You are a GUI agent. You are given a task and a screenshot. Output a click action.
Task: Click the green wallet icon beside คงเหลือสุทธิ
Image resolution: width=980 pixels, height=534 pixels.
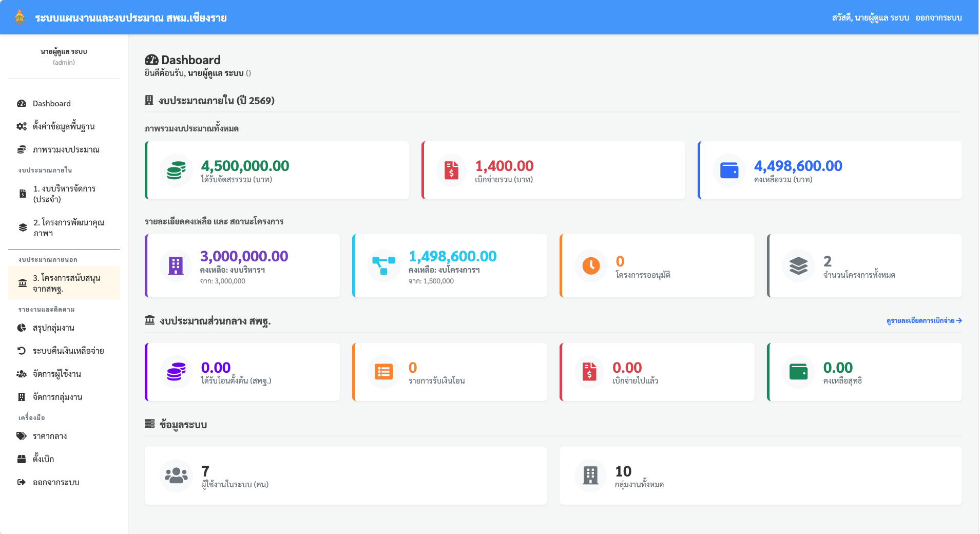[x=798, y=372]
